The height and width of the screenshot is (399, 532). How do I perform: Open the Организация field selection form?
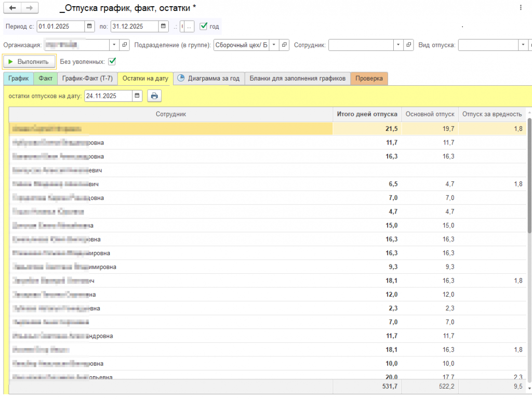pos(125,45)
